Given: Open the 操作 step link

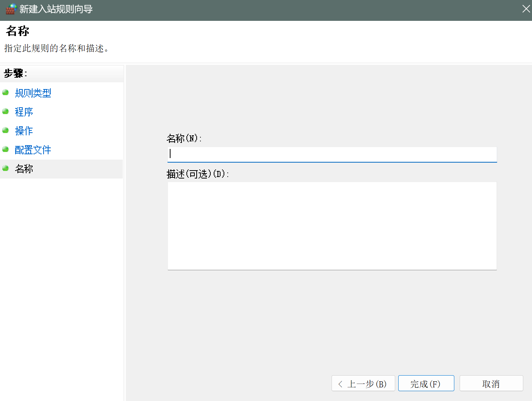Looking at the screenshot, I should [23, 131].
